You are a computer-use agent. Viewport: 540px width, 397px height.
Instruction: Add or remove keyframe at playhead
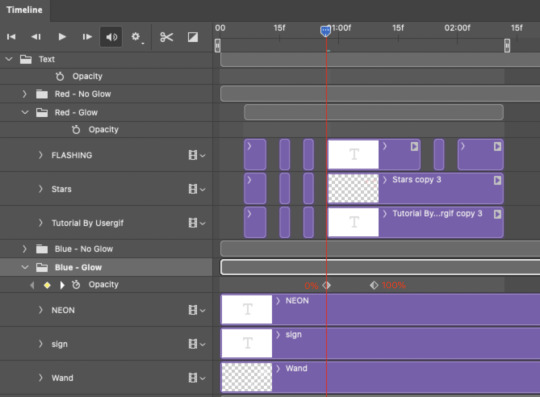[x=47, y=285]
